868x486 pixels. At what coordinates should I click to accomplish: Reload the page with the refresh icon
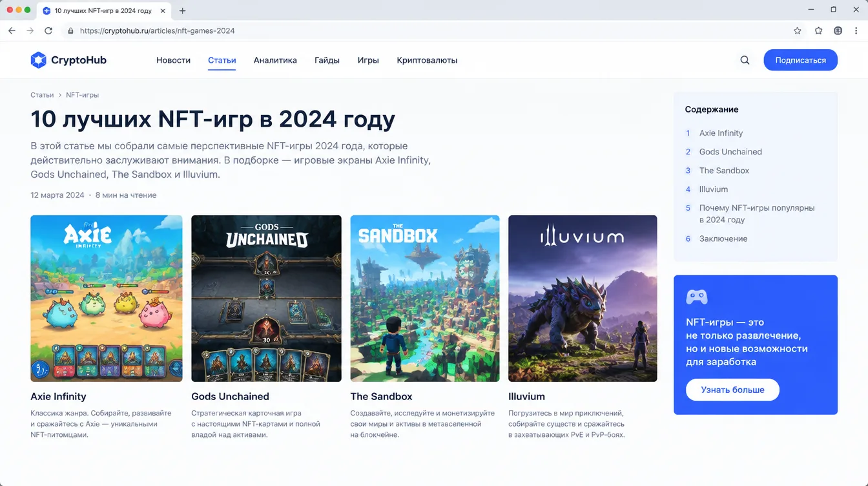click(48, 30)
